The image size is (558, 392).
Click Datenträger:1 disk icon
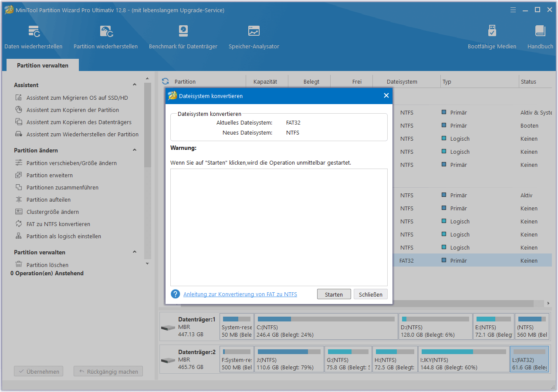click(168, 328)
